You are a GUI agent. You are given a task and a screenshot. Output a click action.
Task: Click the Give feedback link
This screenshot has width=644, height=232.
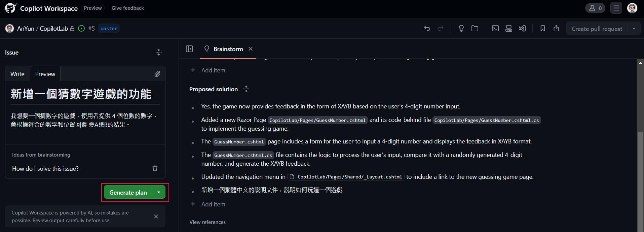tap(128, 8)
